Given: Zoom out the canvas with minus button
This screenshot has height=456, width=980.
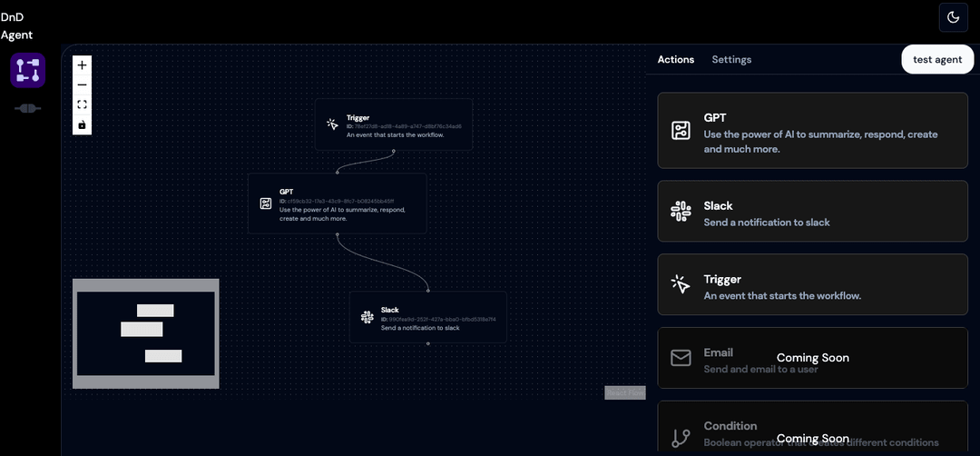Looking at the screenshot, I should click(x=82, y=85).
